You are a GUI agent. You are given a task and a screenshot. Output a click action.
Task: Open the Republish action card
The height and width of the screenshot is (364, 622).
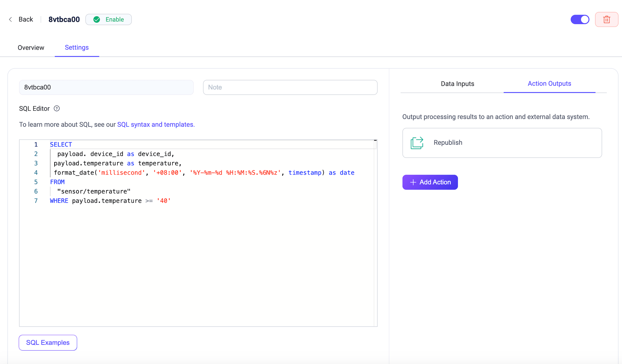(502, 143)
